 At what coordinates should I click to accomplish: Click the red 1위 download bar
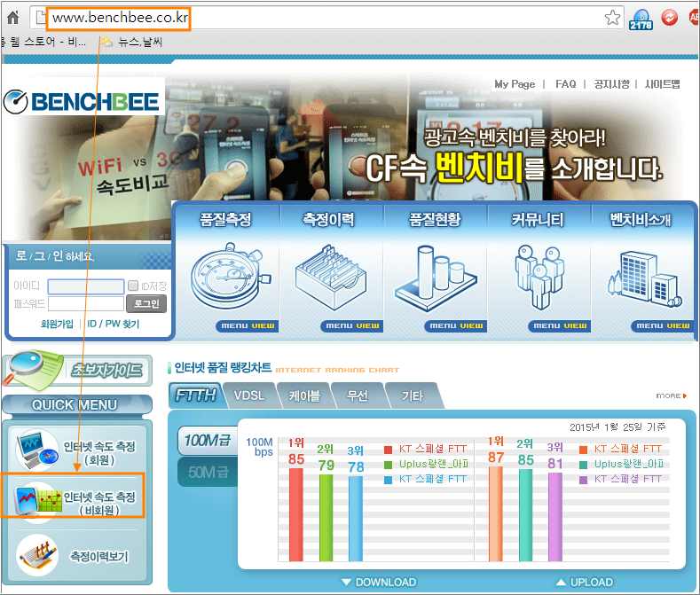pos(296,514)
